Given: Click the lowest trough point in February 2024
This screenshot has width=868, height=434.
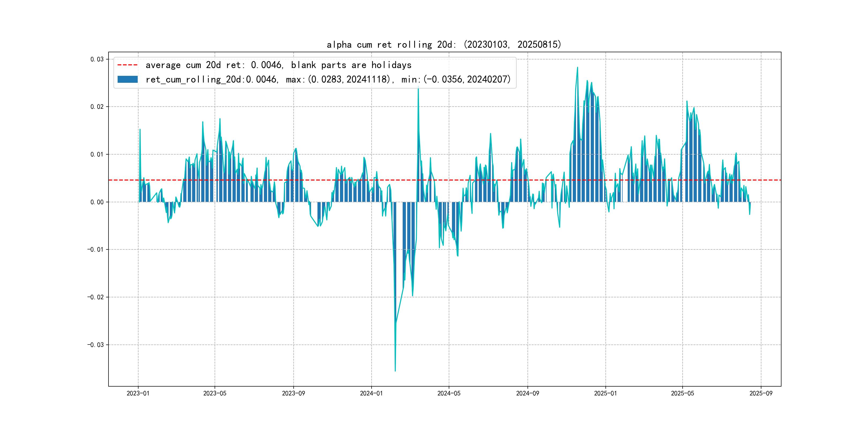Looking at the screenshot, I should click(x=395, y=371).
